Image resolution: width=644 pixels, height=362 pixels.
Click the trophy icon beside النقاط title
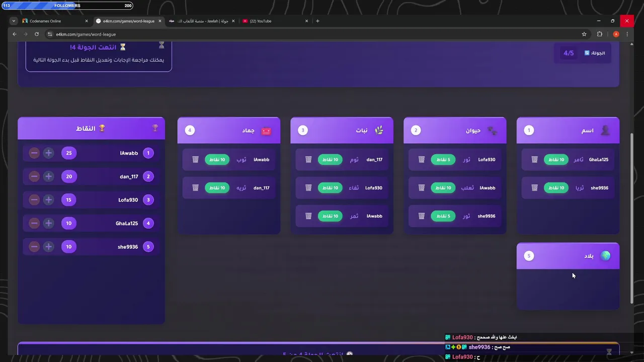pyautogui.click(x=102, y=128)
